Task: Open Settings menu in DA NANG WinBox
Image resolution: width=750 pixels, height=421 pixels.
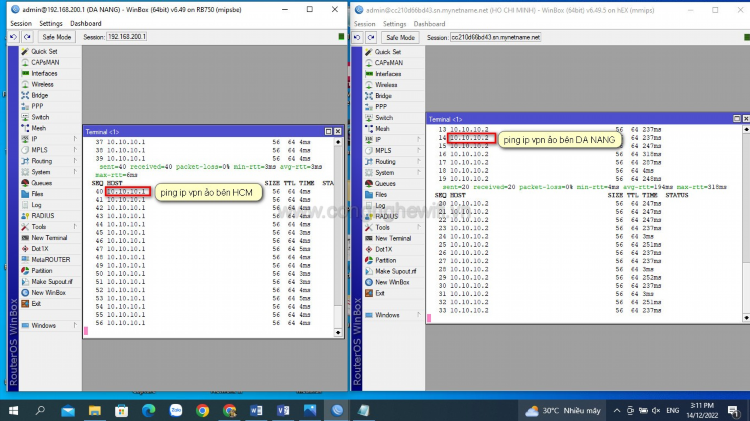Action: [x=51, y=23]
